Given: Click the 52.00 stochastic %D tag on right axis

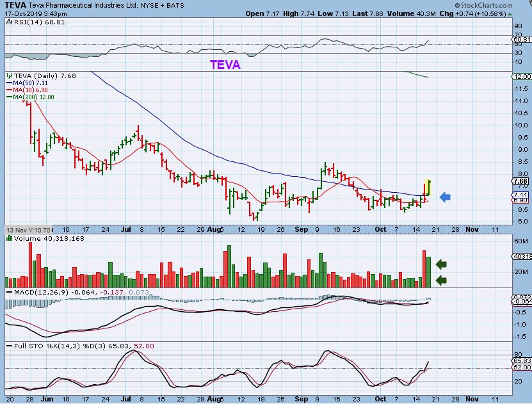Looking at the screenshot, I should pyautogui.click(x=522, y=368).
